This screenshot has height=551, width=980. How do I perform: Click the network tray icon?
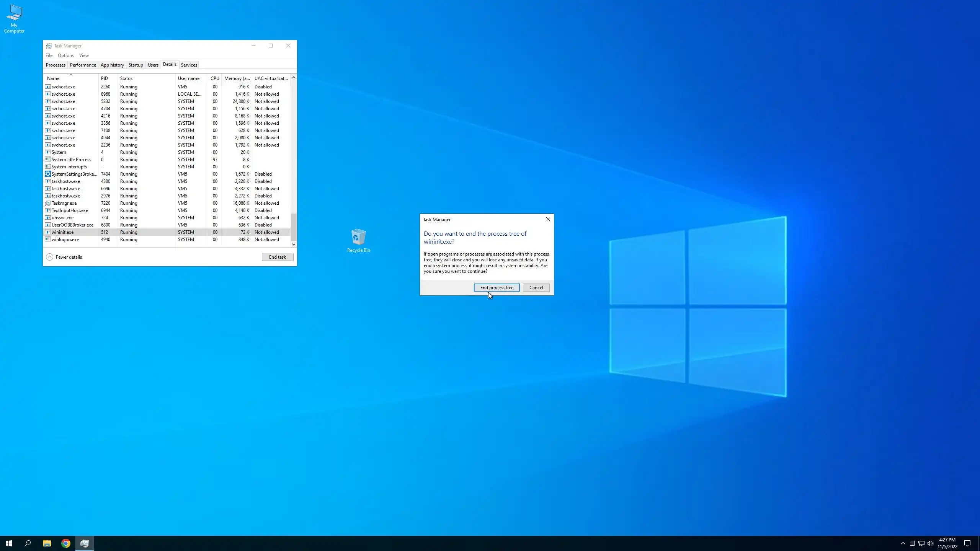[921, 543]
